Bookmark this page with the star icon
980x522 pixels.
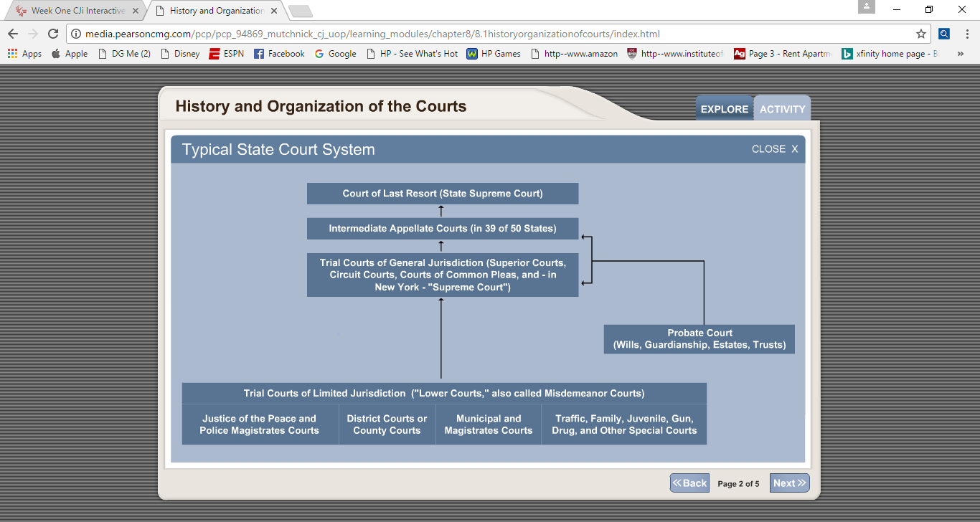pyautogui.click(x=920, y=34)
